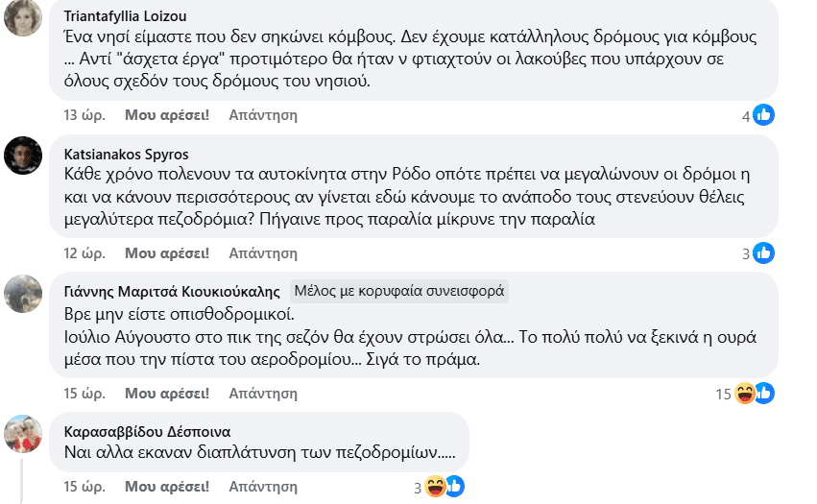
Task: Click like reaction icon on Katsianakos Spyros's comment
Action: coord(764,253)
